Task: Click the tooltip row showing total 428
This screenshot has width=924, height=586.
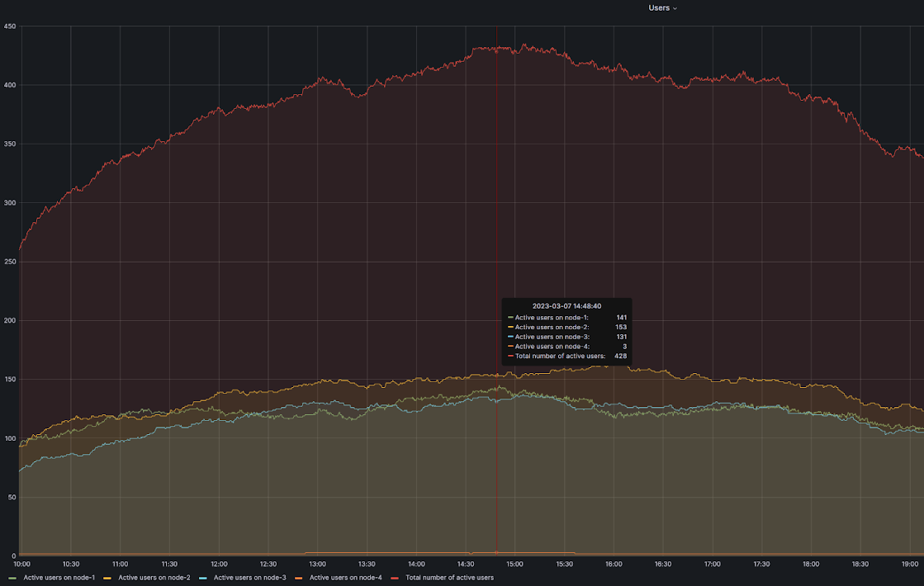Action: (566, 356)
